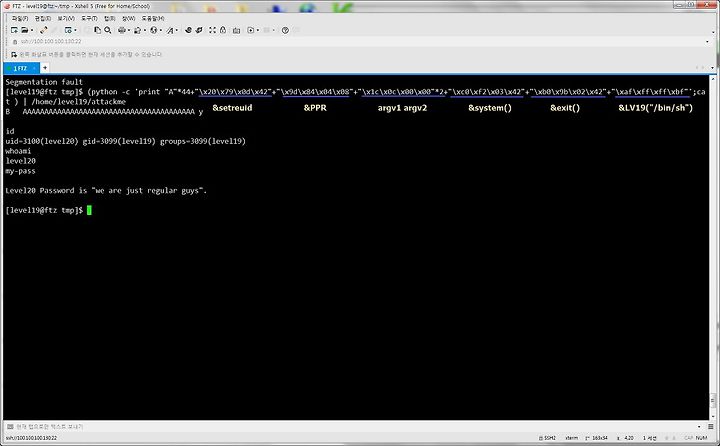Screen dimensions: 720x446
Task: Click the lock screen padlock icon
Action: click(x=223, y=30)
